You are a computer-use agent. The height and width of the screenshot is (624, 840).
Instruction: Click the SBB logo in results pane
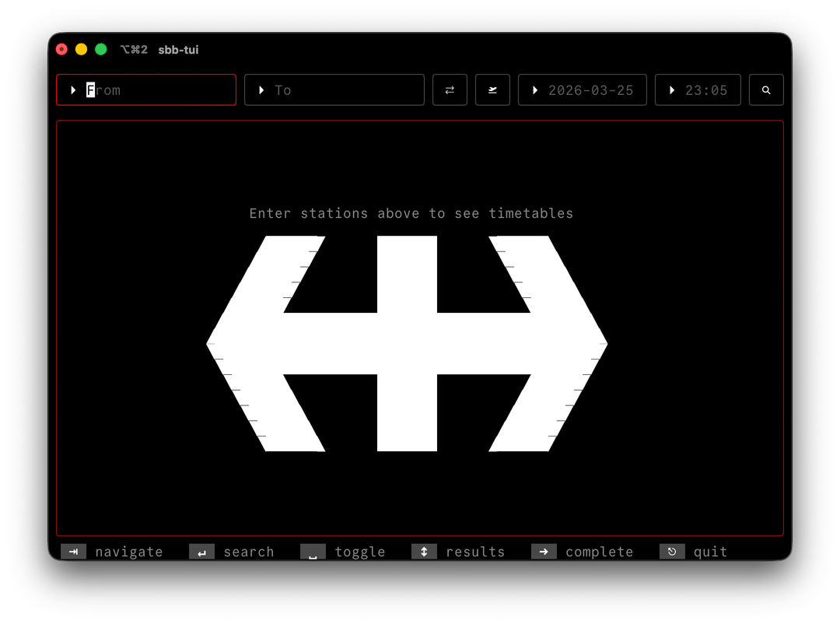tap(407, 343)
